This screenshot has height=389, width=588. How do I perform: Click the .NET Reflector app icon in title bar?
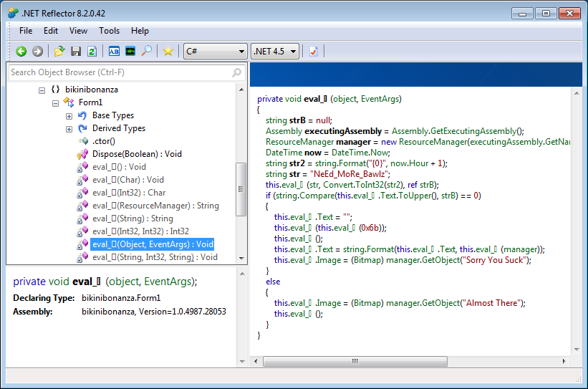click(x=13, y=13)
